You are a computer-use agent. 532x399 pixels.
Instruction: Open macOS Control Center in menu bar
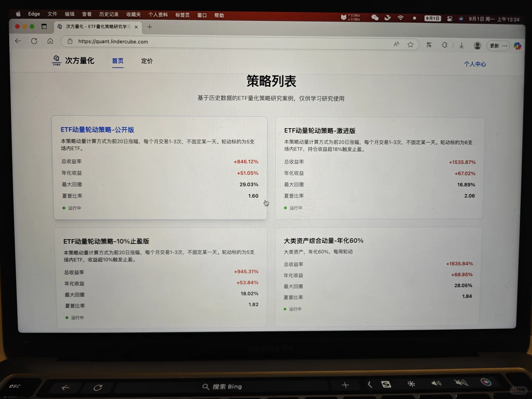[450, 18]
